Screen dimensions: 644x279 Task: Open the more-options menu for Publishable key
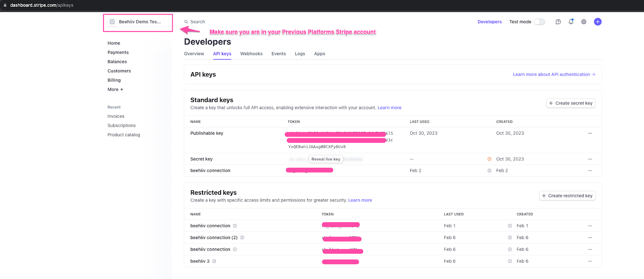pyautogui.click(x=590, y=133)
